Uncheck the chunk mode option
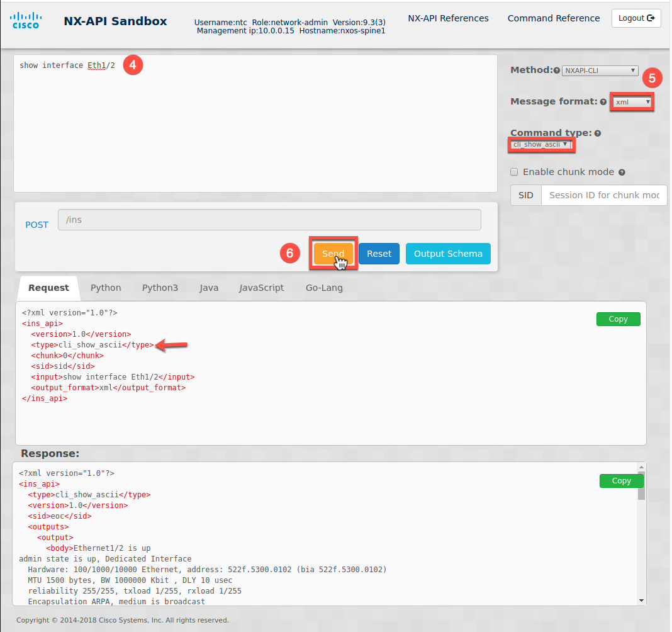The image size is (672, 632). pyautogui.click(x=513, y=172)
